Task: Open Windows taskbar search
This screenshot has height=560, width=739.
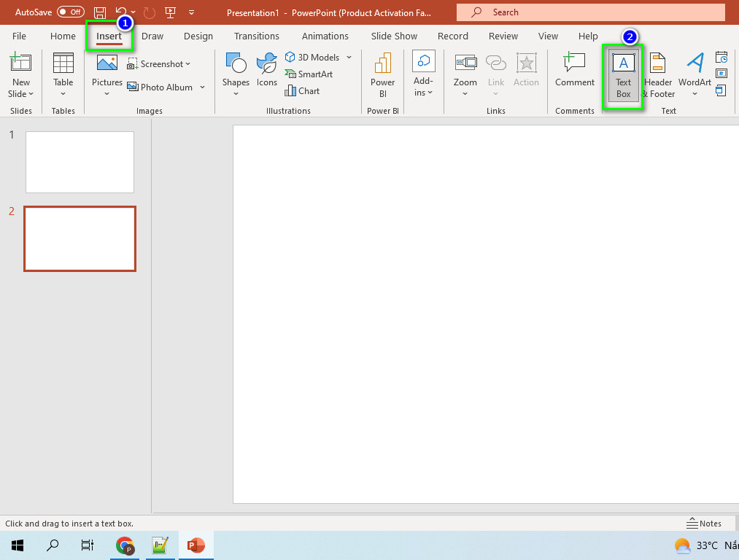Action: pos(53,545)
